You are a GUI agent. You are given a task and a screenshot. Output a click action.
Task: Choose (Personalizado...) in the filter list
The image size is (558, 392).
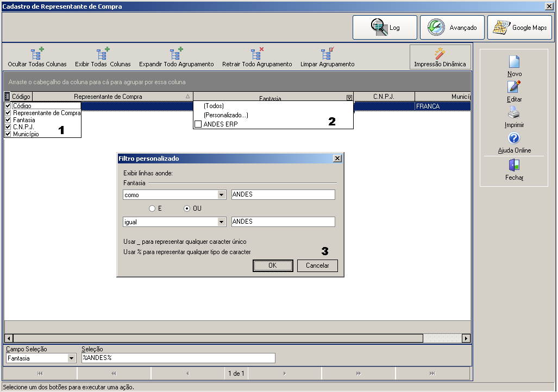225,115
